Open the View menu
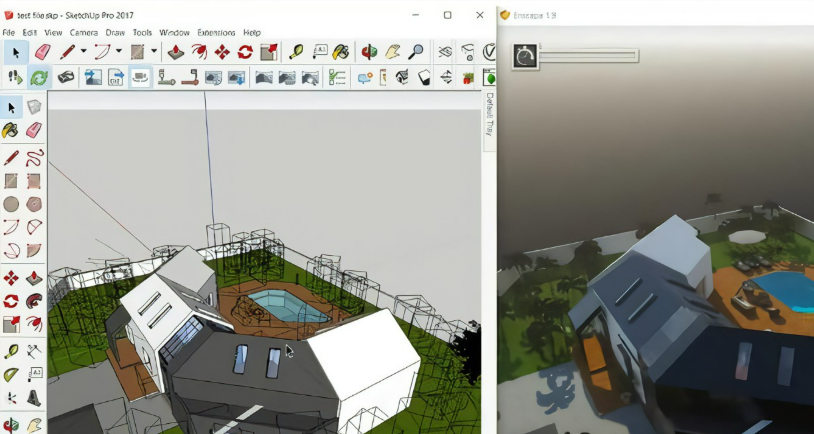814x434 pixels. click(53, 32)
